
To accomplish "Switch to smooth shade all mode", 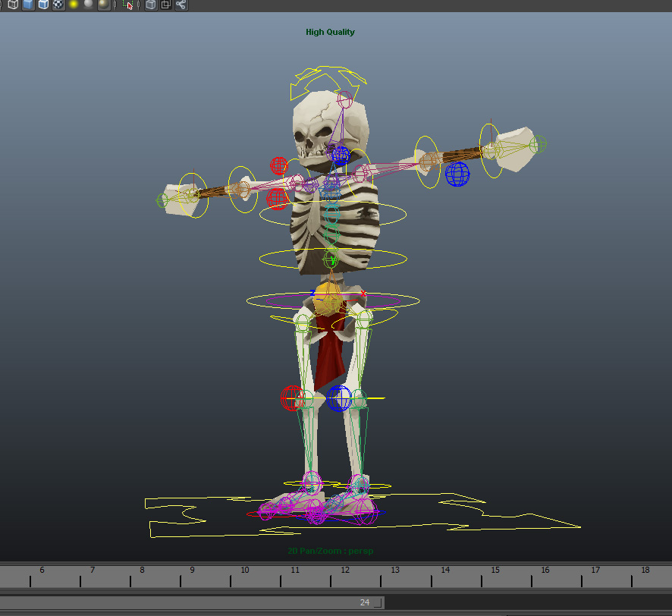I will click(28, 5).
